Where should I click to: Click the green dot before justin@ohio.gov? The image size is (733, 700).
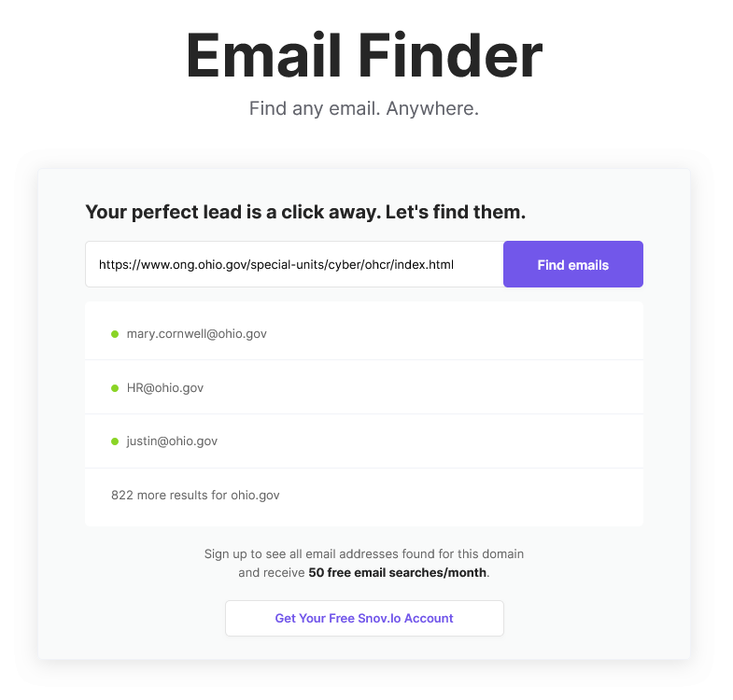[115, 441]
